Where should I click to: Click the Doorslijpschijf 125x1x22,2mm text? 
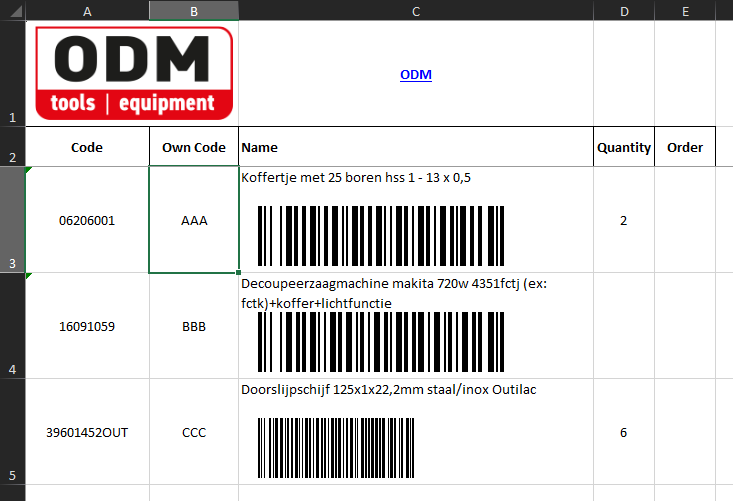[388, 390]
